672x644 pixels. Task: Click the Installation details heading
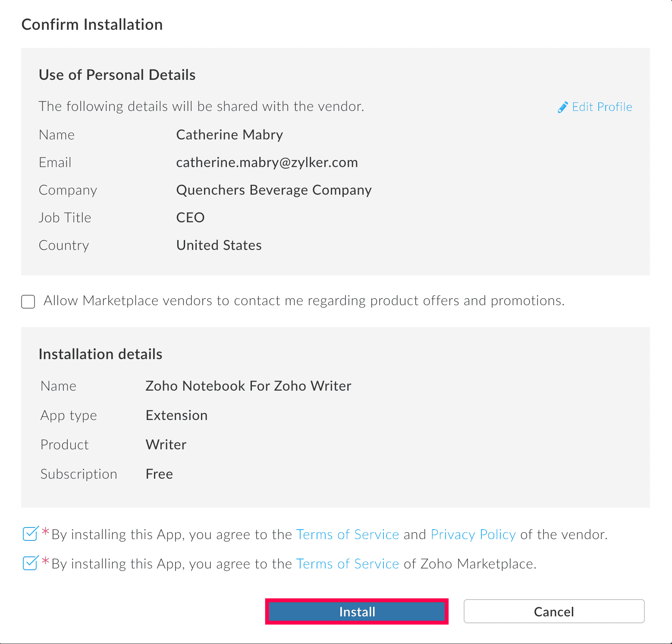[100, 354]
